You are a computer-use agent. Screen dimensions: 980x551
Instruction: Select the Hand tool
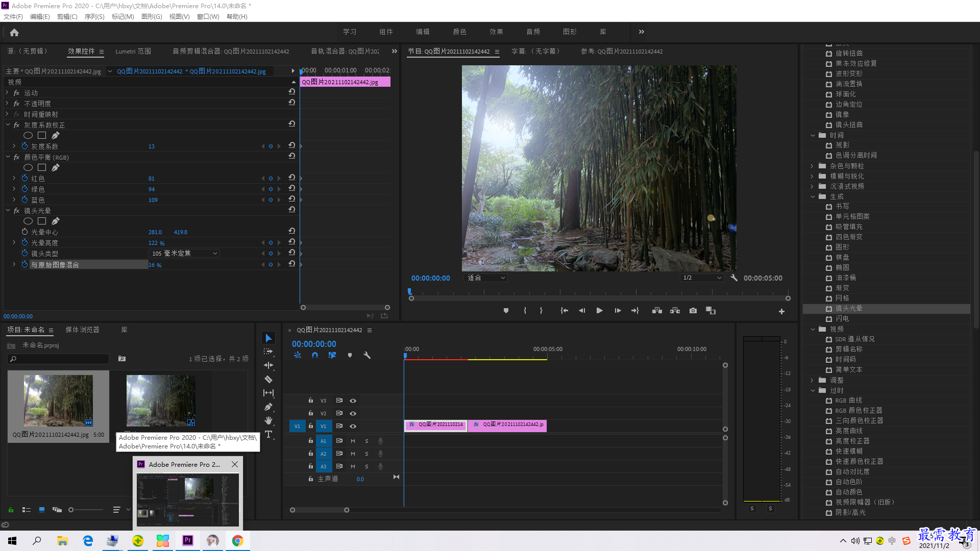tap(268, 420)
